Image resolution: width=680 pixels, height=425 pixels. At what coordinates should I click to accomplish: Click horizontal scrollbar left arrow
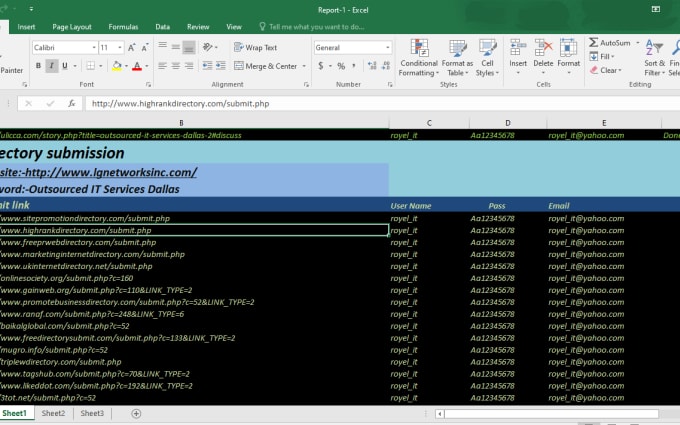point(440,414)
